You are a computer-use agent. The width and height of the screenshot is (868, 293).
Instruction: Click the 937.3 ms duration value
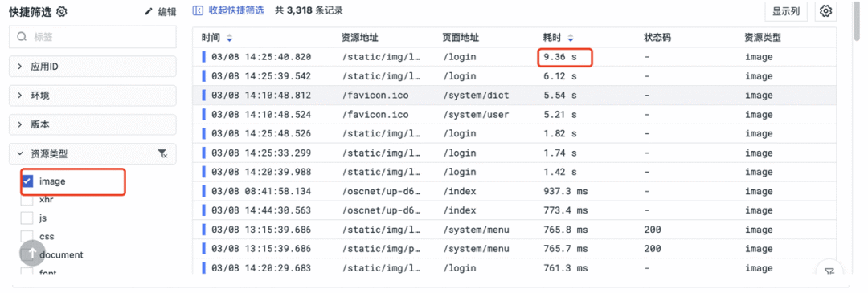[567, 191]
